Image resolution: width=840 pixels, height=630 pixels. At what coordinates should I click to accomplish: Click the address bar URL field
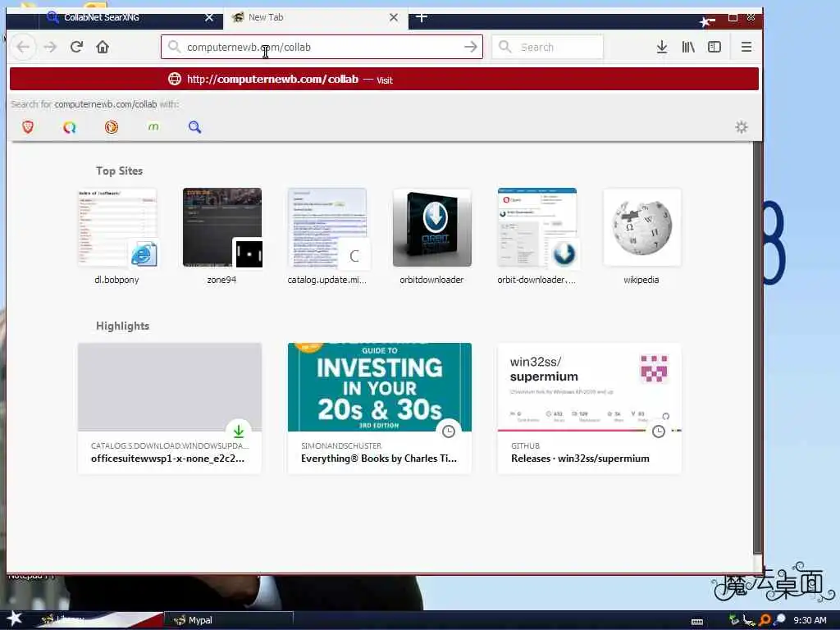[322, 47]
